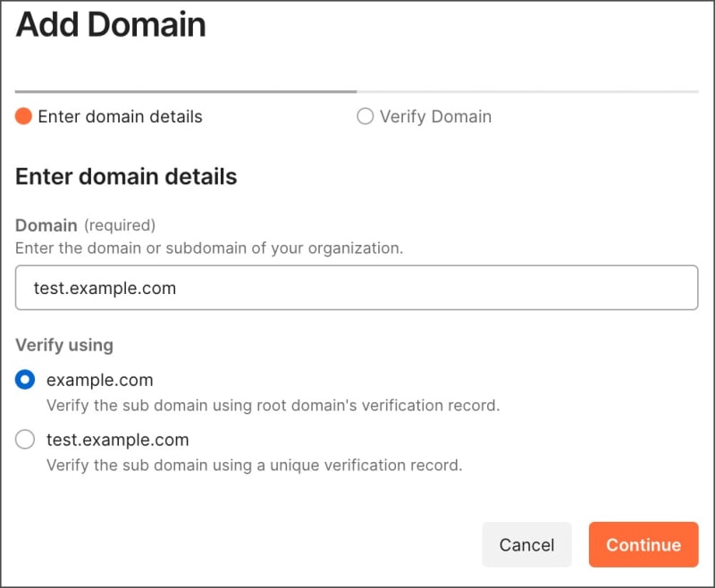Click the filled Enter domain details step indicator

pos(26,117)
